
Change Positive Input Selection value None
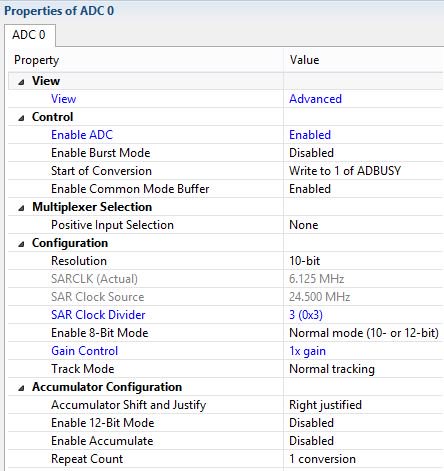point(304,225)
